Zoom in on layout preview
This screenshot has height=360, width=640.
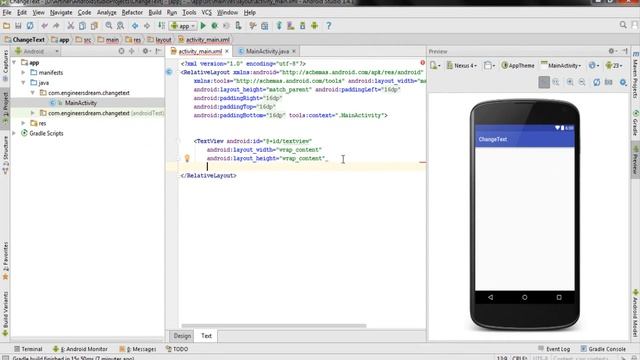point(570,82)
